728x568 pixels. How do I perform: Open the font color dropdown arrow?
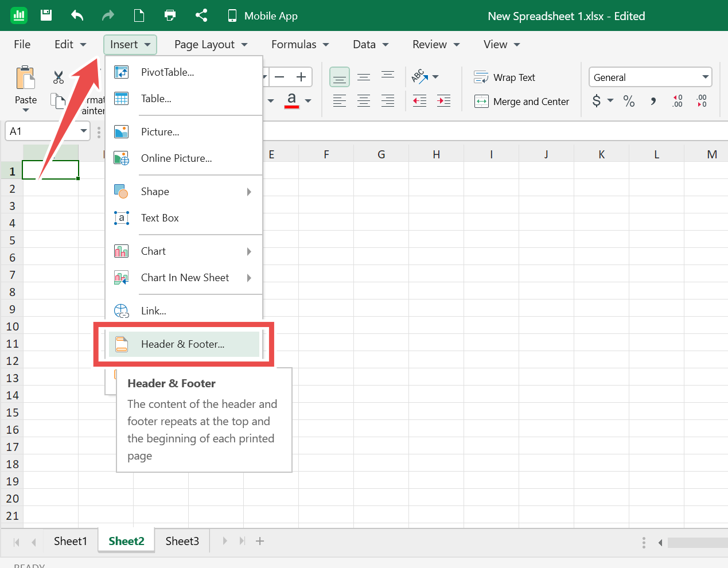click(308, 101)
